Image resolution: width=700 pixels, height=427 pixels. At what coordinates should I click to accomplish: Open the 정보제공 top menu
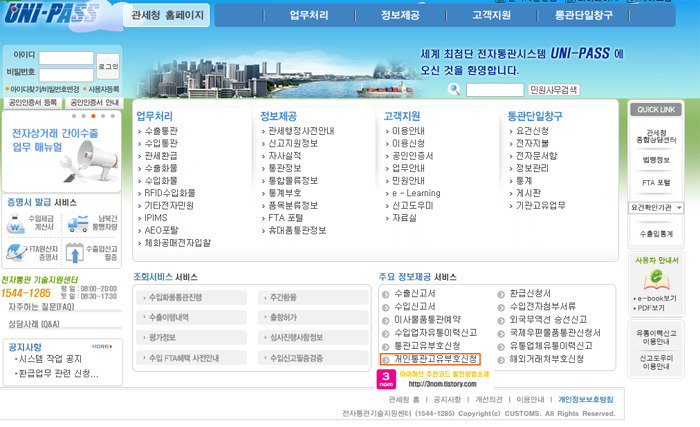pyautogui.click(x=400, y=15)
